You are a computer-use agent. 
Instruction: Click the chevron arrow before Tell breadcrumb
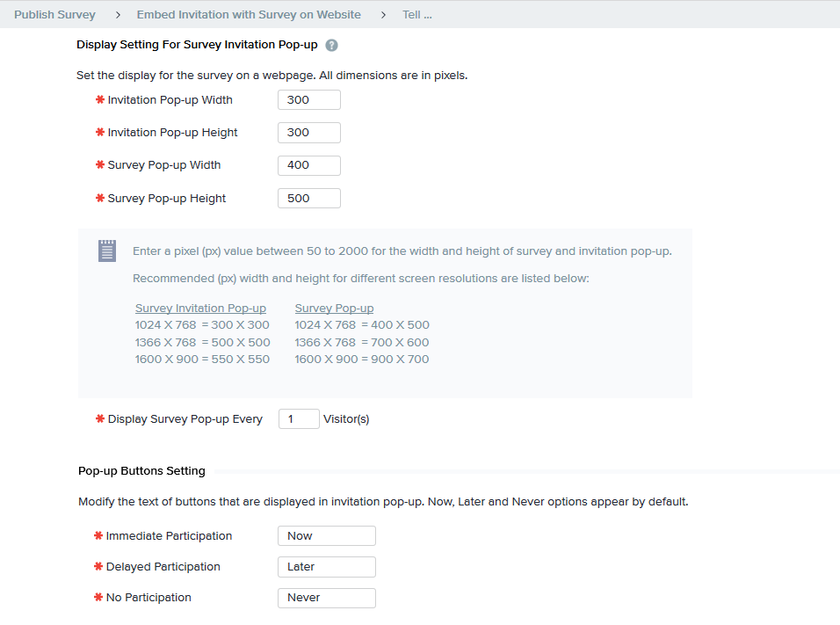click(x=383, y=15)
